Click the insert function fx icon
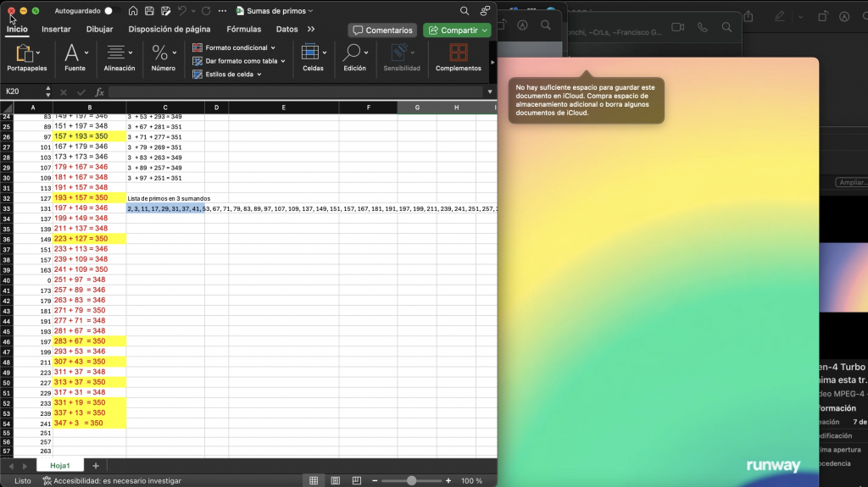 pyautogui.click(x=99, y=91)
